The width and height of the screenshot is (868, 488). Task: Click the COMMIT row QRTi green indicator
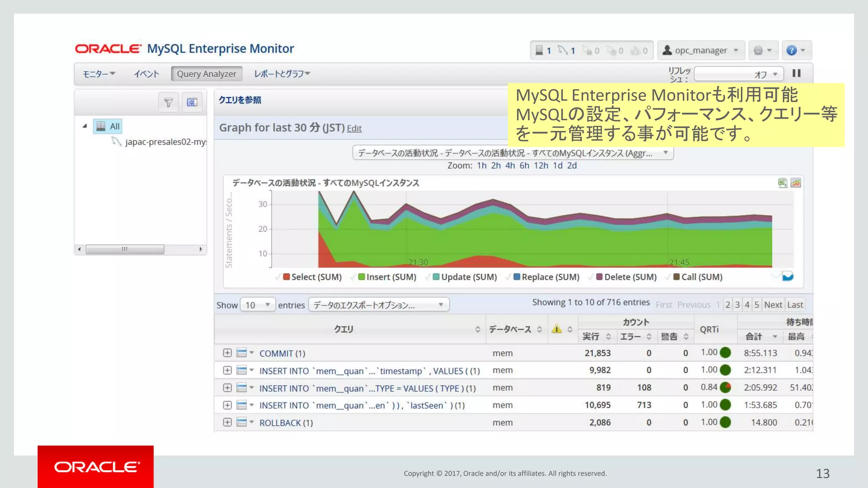726,352
